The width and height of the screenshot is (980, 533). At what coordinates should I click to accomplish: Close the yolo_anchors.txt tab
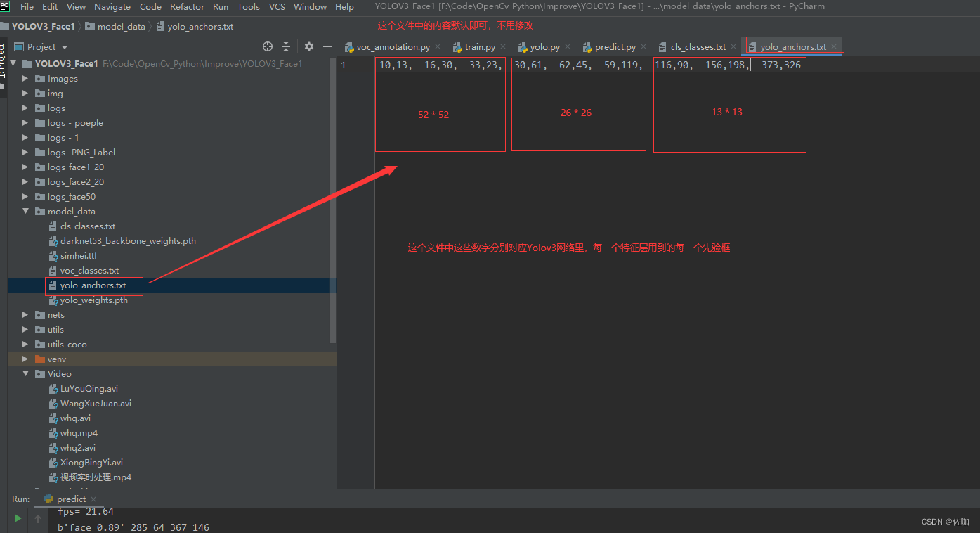pos(834,47)
